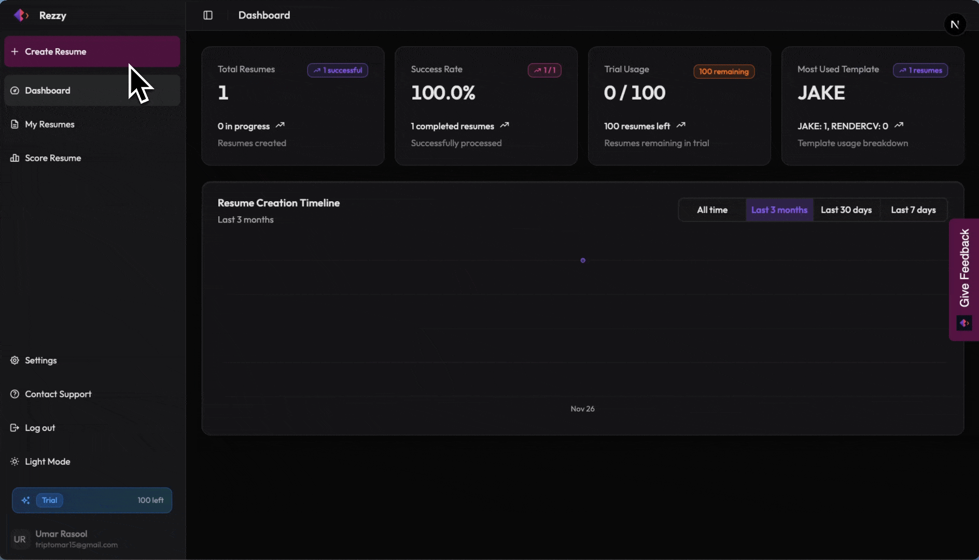Select the All time range tab
Image resolution: width=979 pixels, height=560 pixels.
712,210
